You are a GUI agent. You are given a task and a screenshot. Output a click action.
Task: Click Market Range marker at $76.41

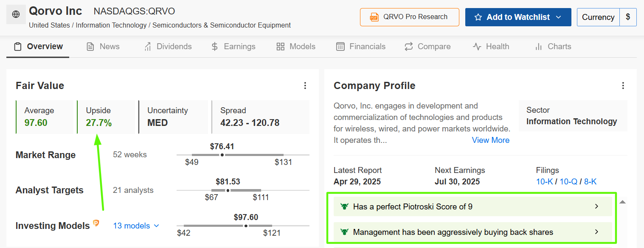(x=222, y=155)
